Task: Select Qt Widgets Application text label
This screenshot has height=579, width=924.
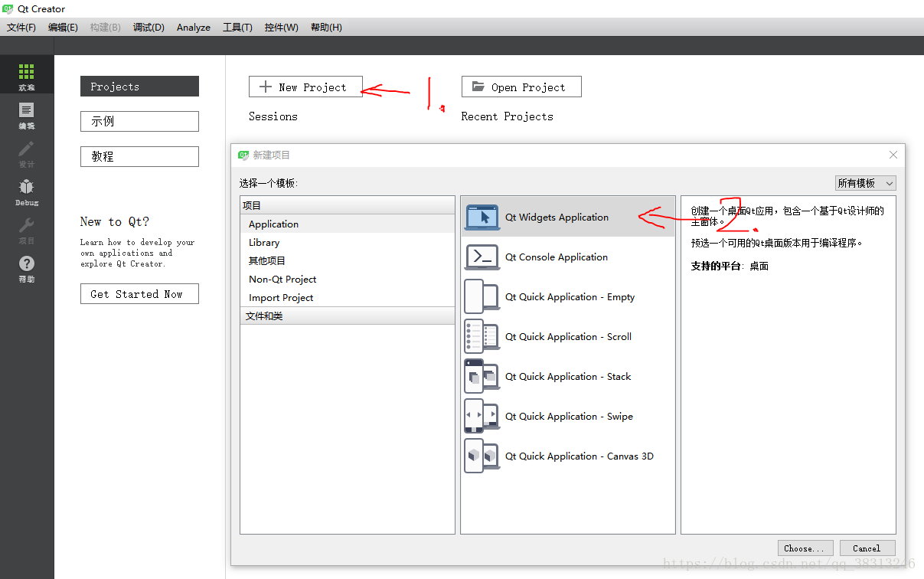Action: (x=557, y=218)
